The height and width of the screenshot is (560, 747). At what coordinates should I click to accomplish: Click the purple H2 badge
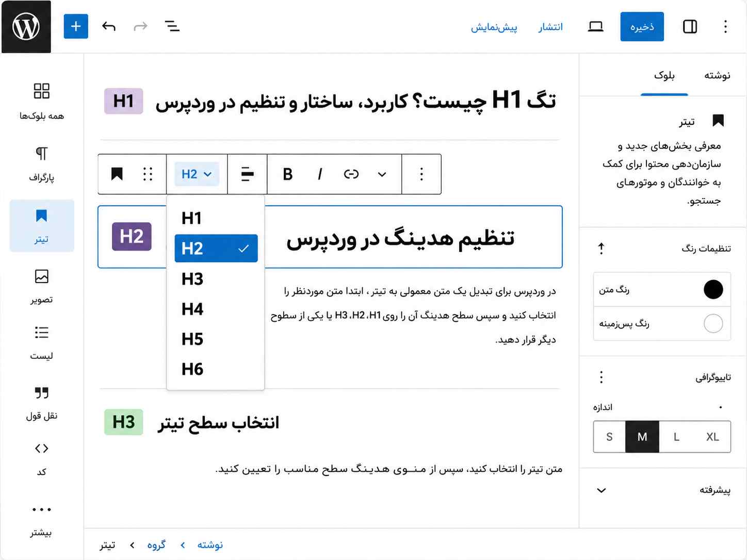point(132,237)
